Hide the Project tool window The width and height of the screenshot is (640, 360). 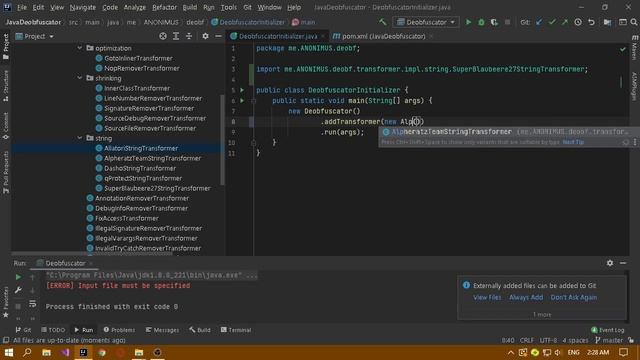click(218, 36)
